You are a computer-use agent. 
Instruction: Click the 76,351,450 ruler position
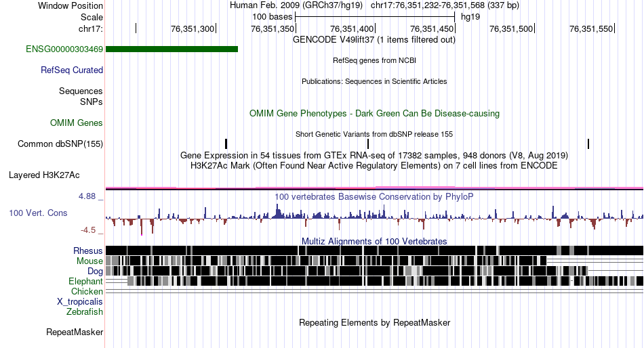point(432,28)
